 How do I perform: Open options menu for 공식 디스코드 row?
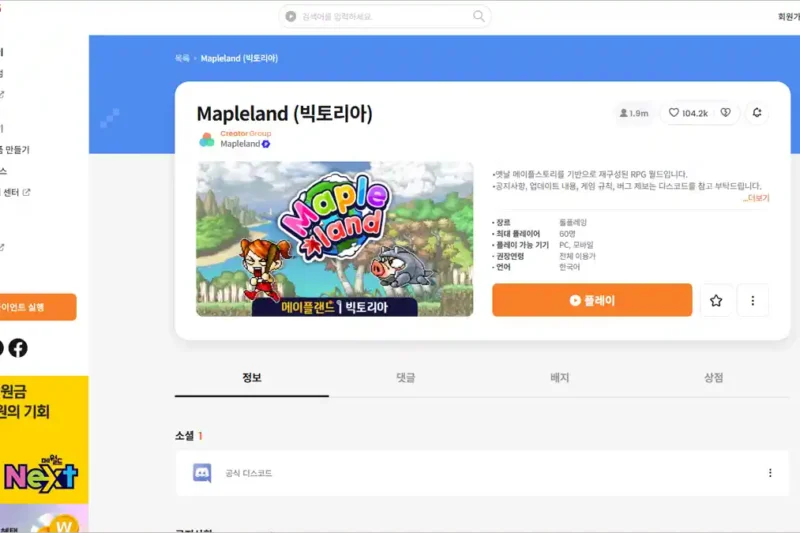770,473
